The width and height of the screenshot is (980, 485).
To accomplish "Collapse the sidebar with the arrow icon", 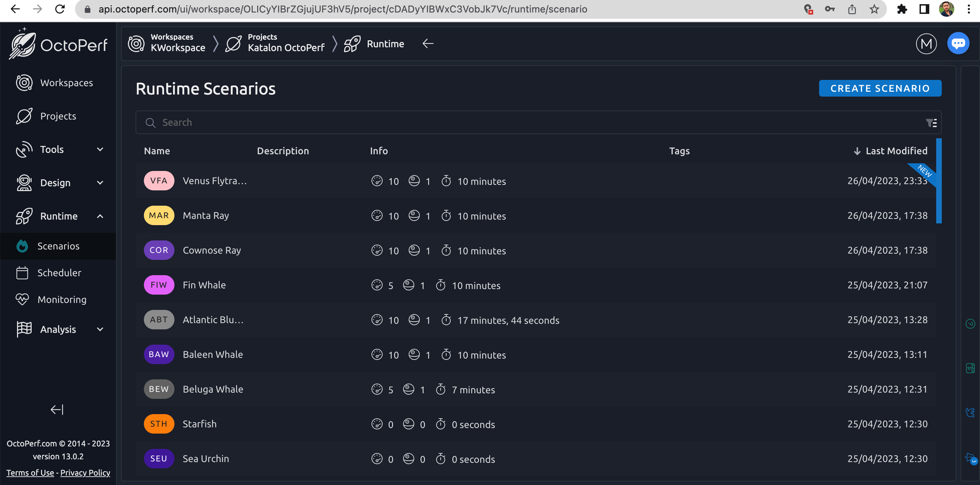I will [x=57, y=409].
